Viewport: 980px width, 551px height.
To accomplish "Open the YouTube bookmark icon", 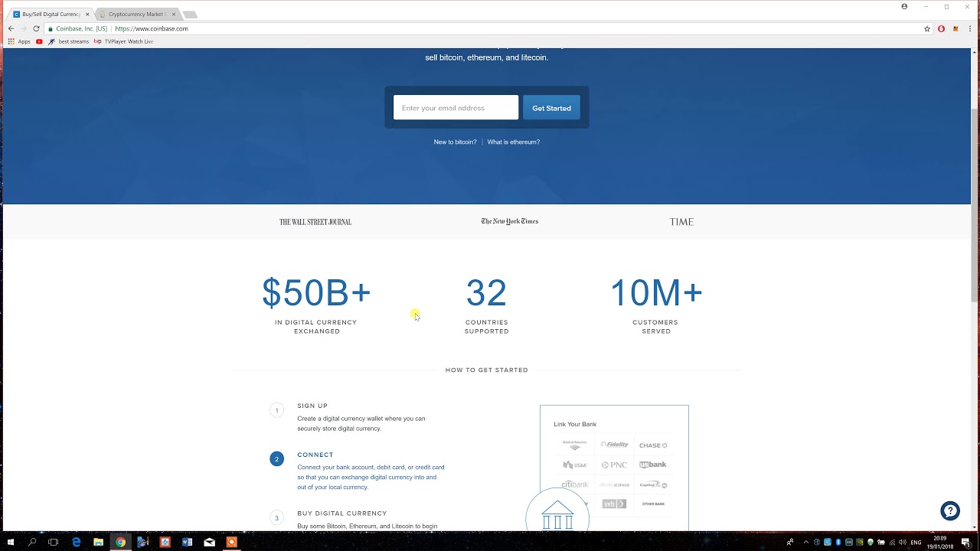I will 39,41.
